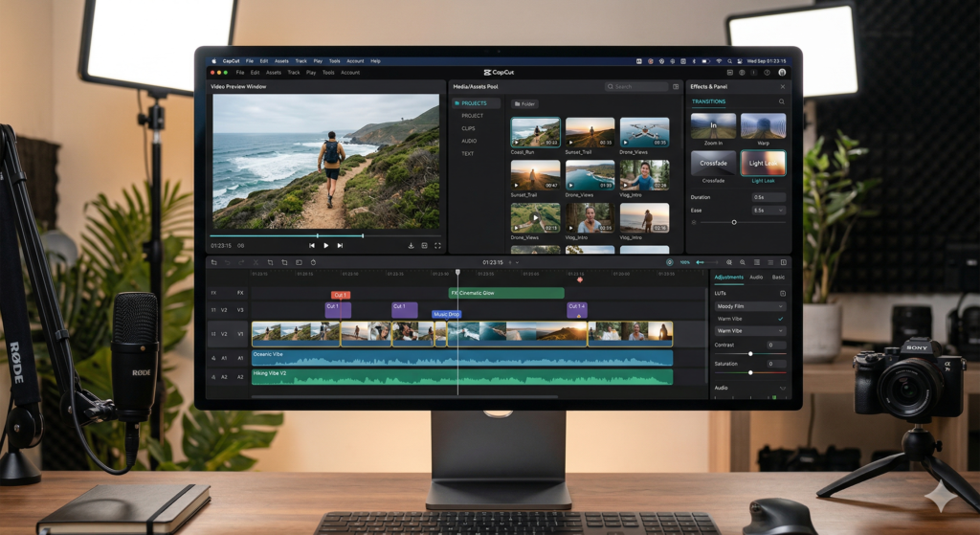980x535 pixels.
Task: Click the undo arrow in the timeline toolbar
Action: pos(228,262)
